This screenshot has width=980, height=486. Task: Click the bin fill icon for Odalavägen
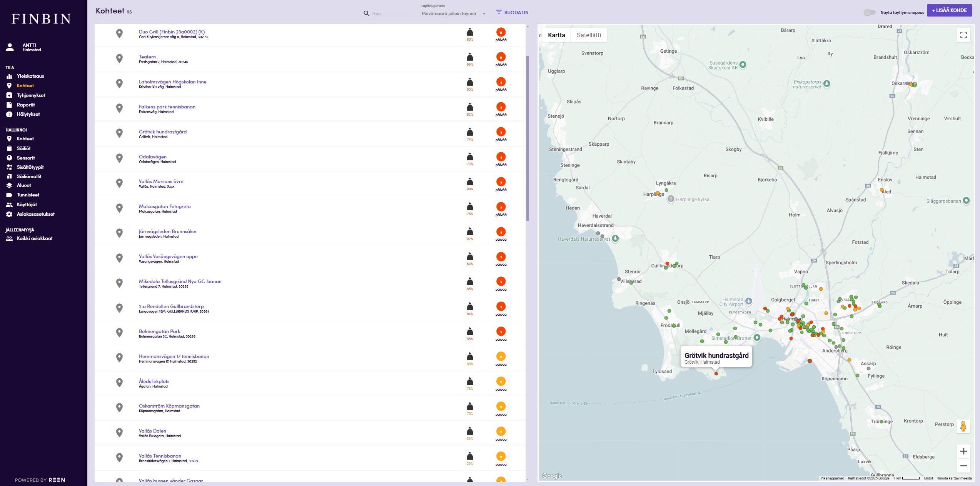470,157
